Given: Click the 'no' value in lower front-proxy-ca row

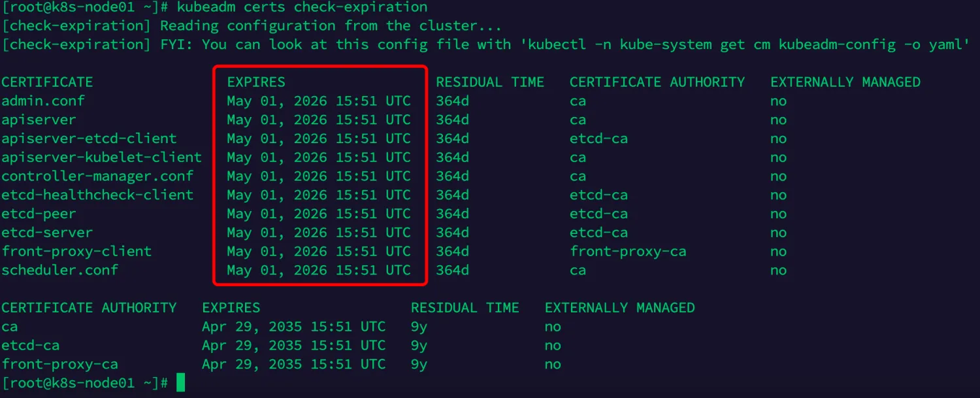Looking at the screenshot, I should point(553,364).
